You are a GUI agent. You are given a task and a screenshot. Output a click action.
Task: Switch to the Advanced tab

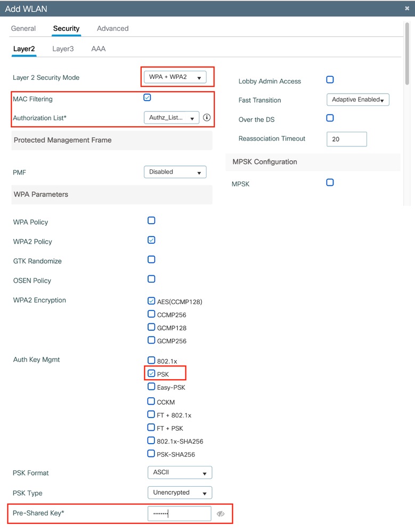[112, 28]
